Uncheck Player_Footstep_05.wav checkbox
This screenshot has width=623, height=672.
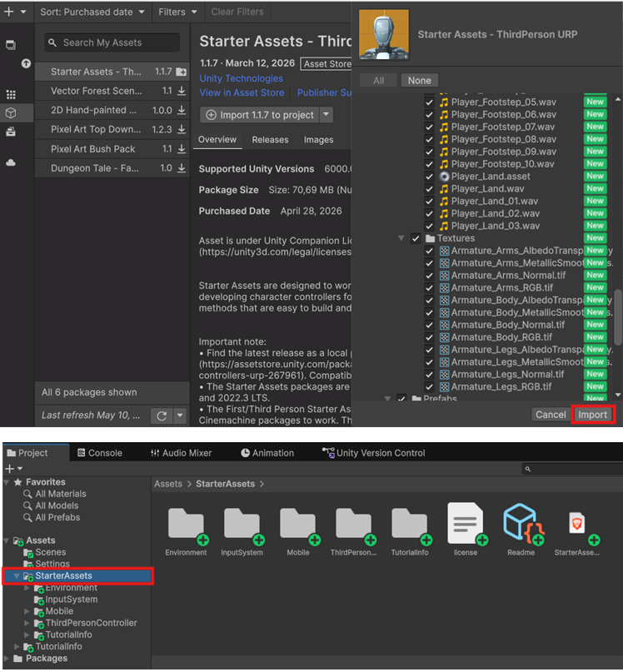click(x=429, y=102)
